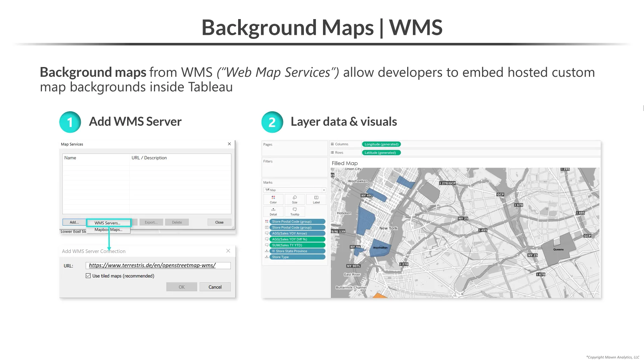Click the Cancel button in WMS dialog
644x362 pixels.
215,287
